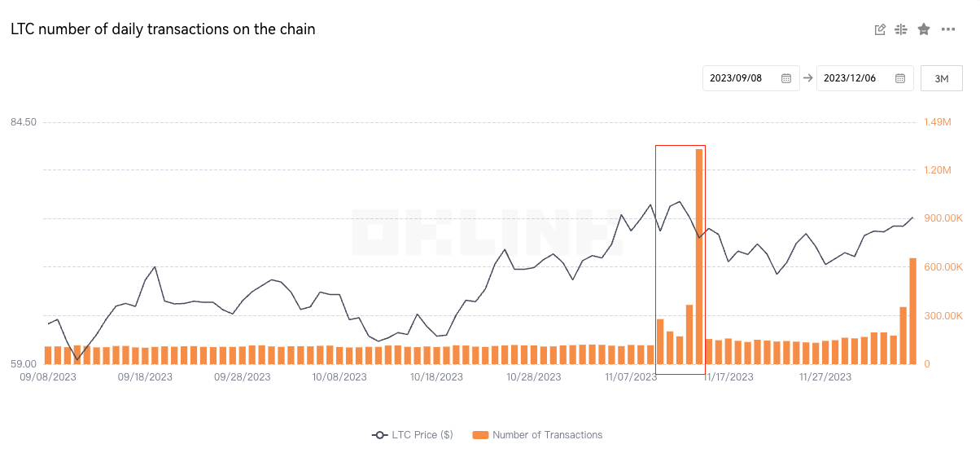This screenshot has height=453, width=980.
Task: Open calendar icon in start date field
Action: coord(786,78)
